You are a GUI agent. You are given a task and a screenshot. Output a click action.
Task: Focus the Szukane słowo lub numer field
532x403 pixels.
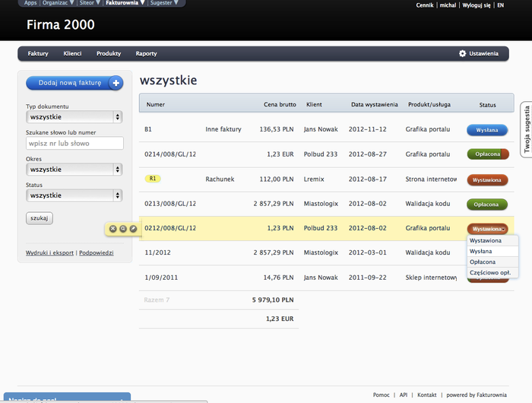point(74,143)
